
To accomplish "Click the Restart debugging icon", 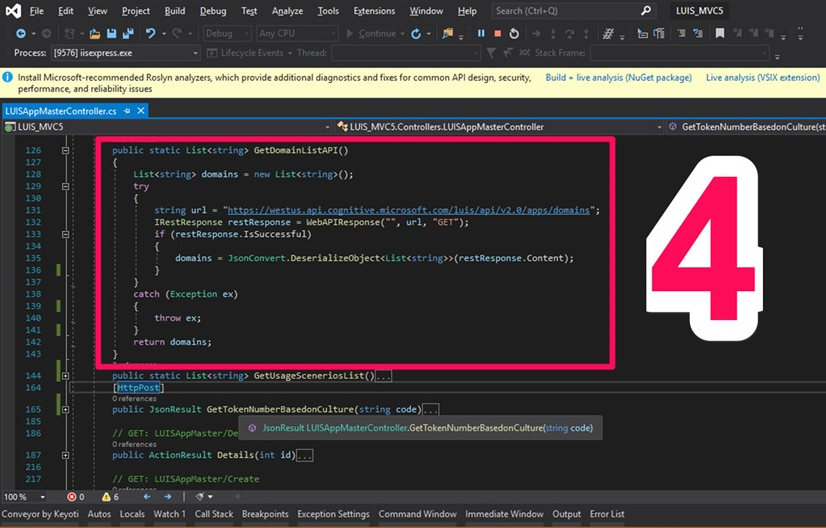I will [x=514, y=33].
